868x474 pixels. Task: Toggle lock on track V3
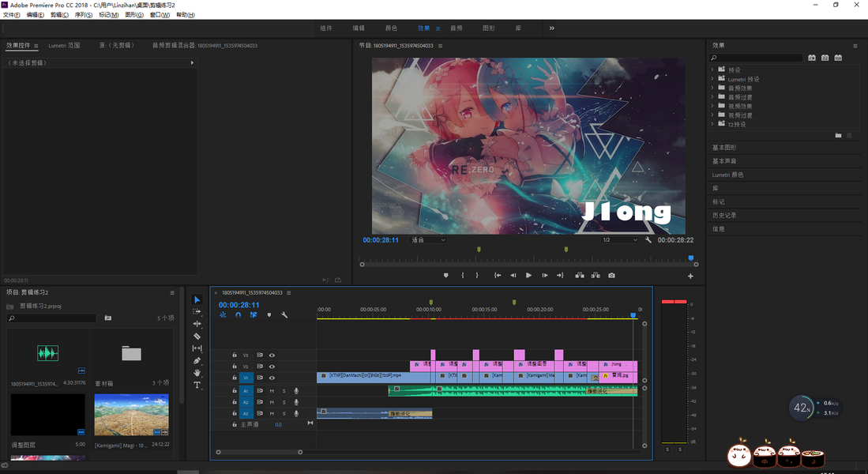234,355
